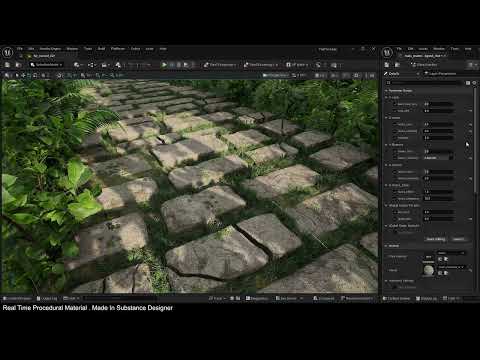The width and height of the screenshot is (480, 360).
Task: Click Browse icon in the material instance toolbar
Action: click(x=397, y=65)
